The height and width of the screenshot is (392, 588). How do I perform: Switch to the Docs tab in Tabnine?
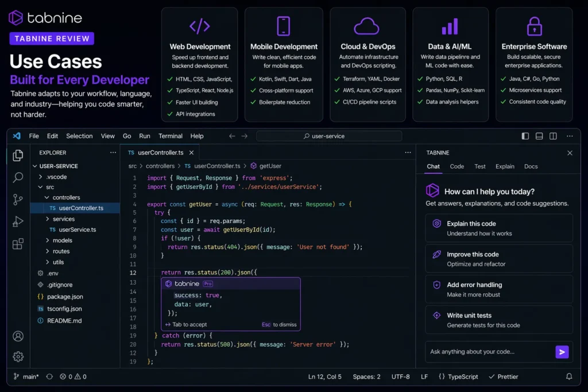point(531,166)
